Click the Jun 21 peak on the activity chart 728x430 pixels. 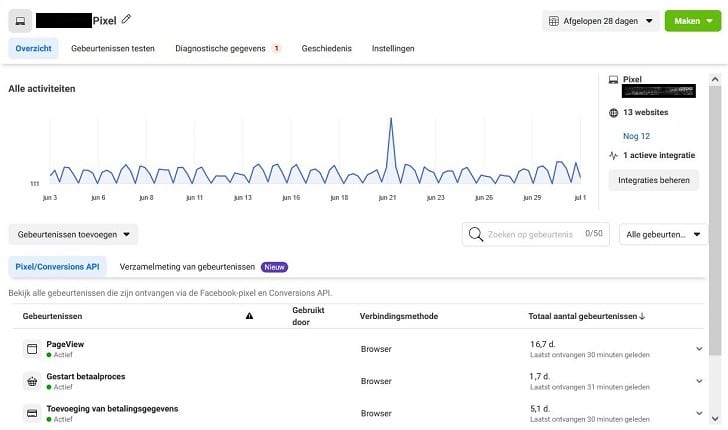[391, 119]
